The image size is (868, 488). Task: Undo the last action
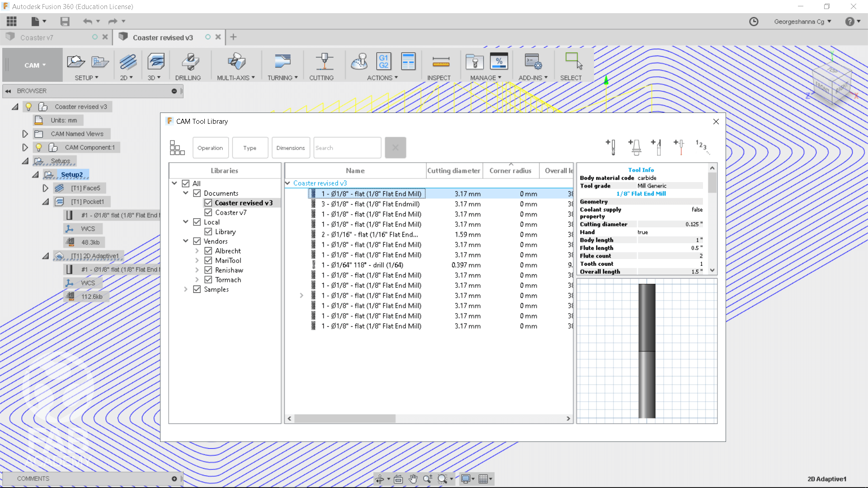[87, 21]
